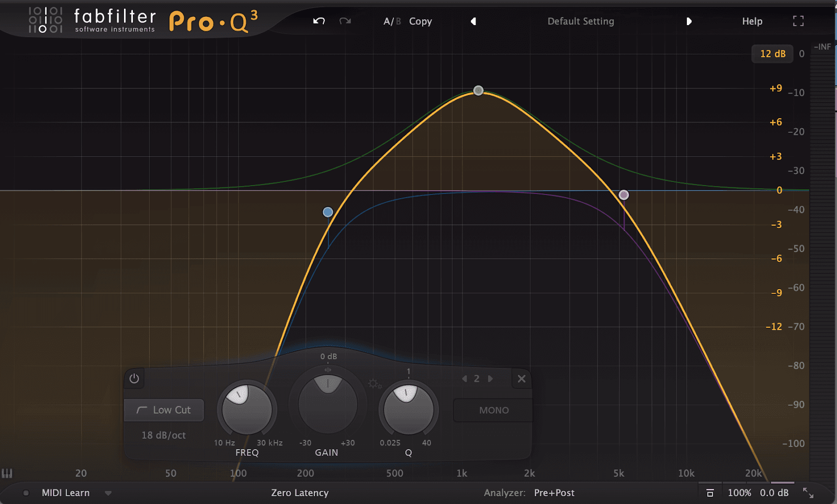Image resolution: width=837 pixels, height=504 pixels.
Task: Click the FREQ knob
Action: (x=247, y=409)
